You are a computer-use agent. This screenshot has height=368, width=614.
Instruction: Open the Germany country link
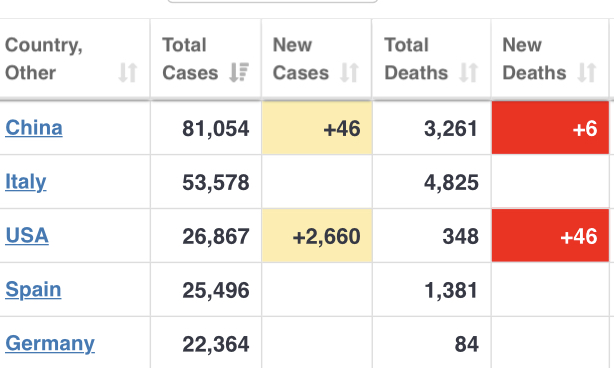(x=50, y=343)
